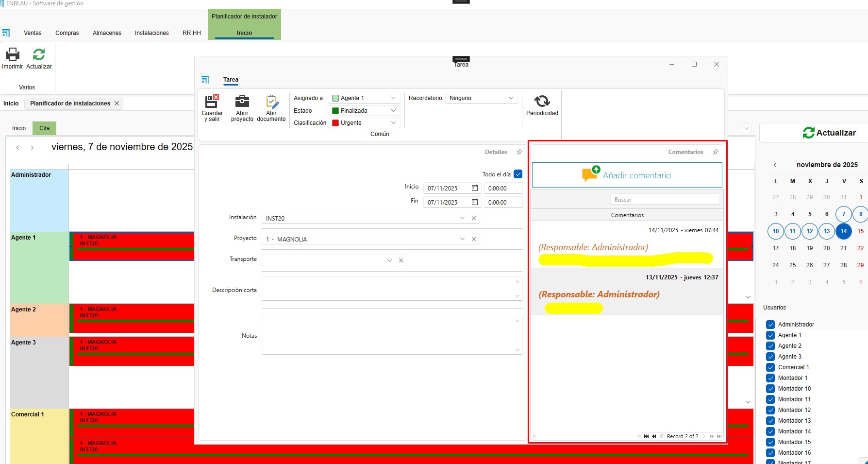Switch to the Cita tab
The height and width of the screenshot is (464, 868).
(x=45, y=128)
